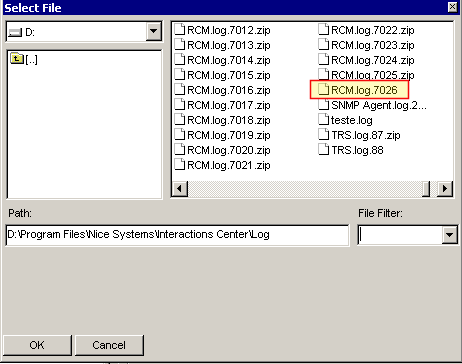This screenshot has width=462, height=364.
Task: Click the D: drive icon
Action: (x=15, y=32)
